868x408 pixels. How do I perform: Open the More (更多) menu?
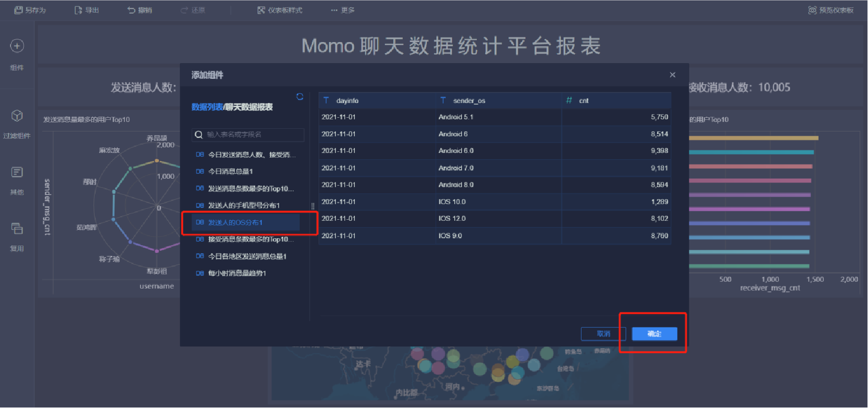343,10
